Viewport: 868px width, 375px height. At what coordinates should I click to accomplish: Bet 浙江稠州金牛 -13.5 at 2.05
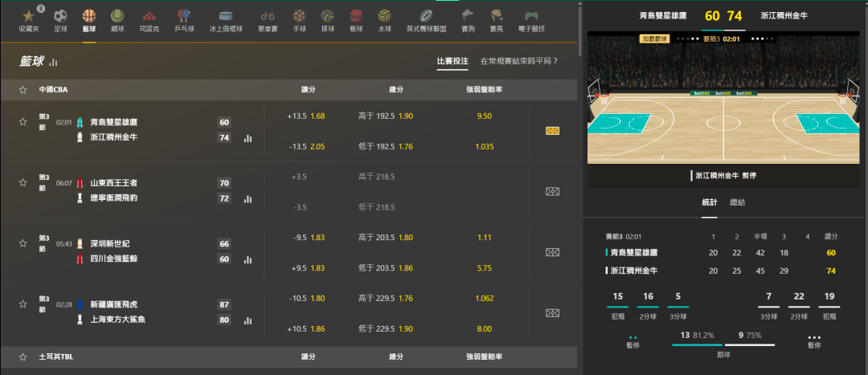click(306, 147)
